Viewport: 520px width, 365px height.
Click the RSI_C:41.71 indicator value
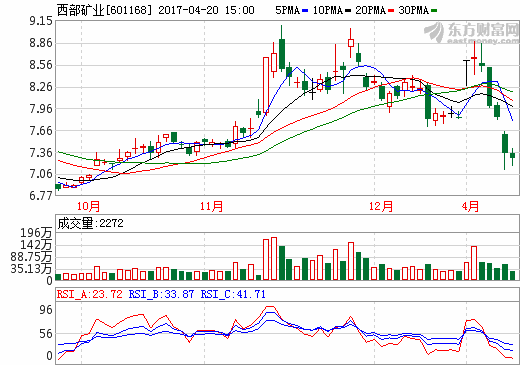click(233, 294)
